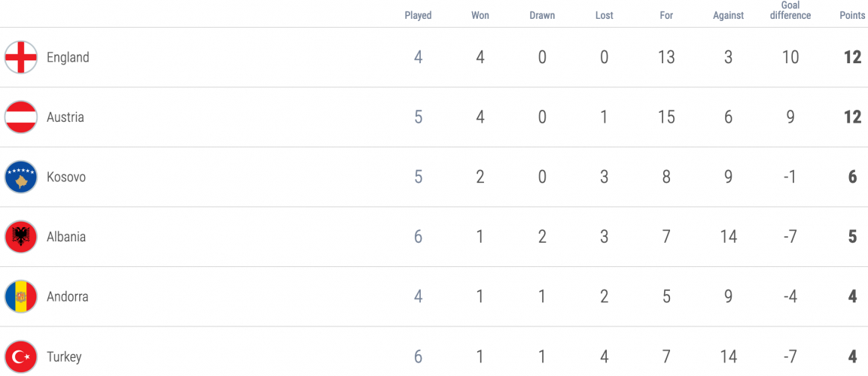Sort by the Won column header
This screenshot has width=868, height=376.
[x=480, y=16]
